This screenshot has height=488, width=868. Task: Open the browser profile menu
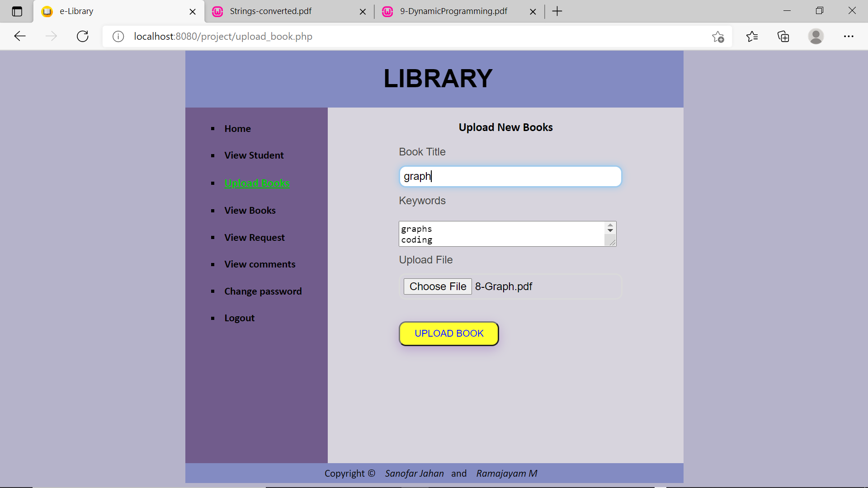click(816, 36)
